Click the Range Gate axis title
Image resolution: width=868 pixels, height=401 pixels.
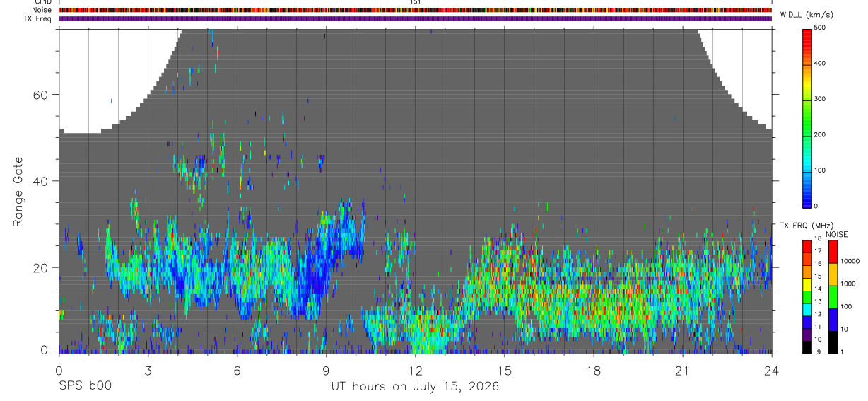click(x=18, y=192)
